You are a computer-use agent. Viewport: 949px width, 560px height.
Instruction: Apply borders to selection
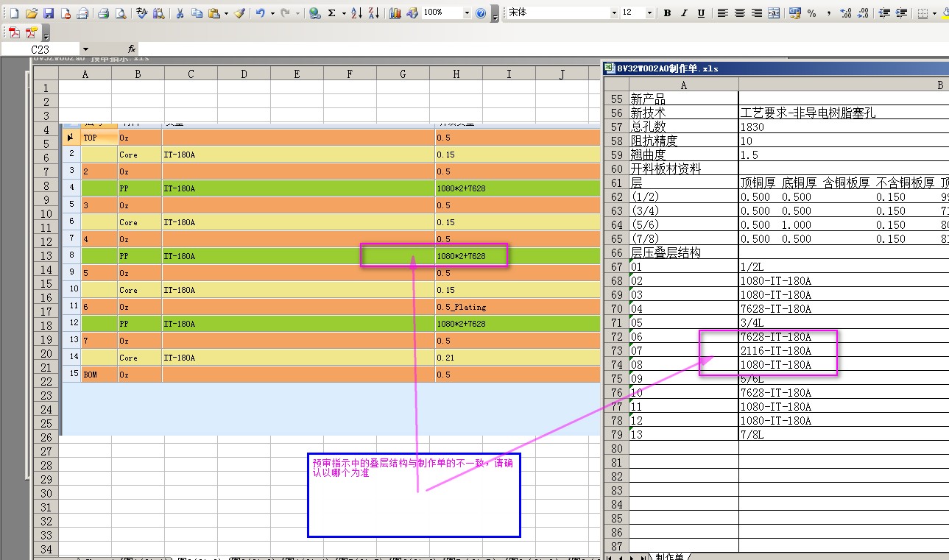(x=923, y=13)
